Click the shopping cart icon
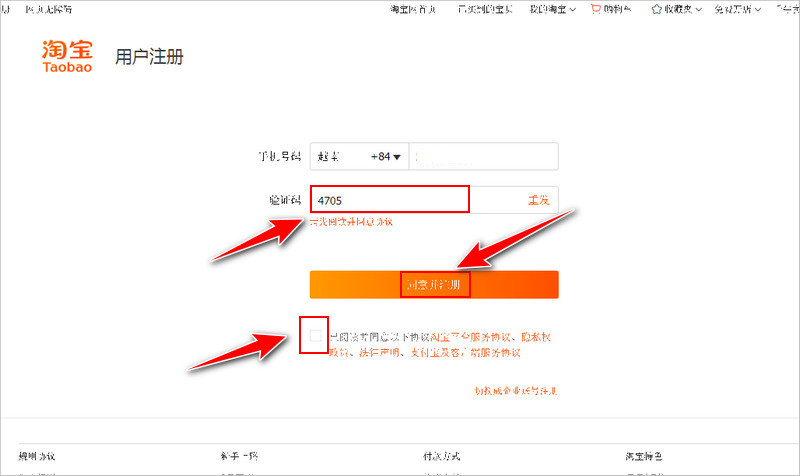The image size is (800, 476). click(x=596, y=9)
